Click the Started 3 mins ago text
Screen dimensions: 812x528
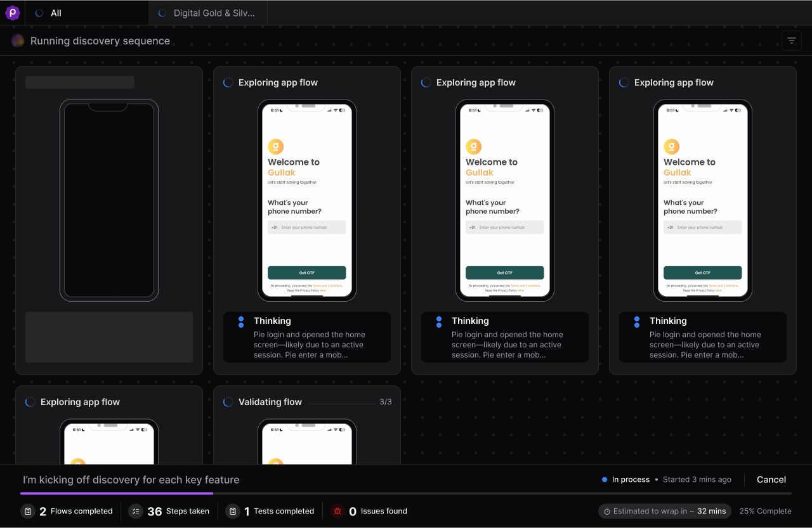(x=697, y=479)
